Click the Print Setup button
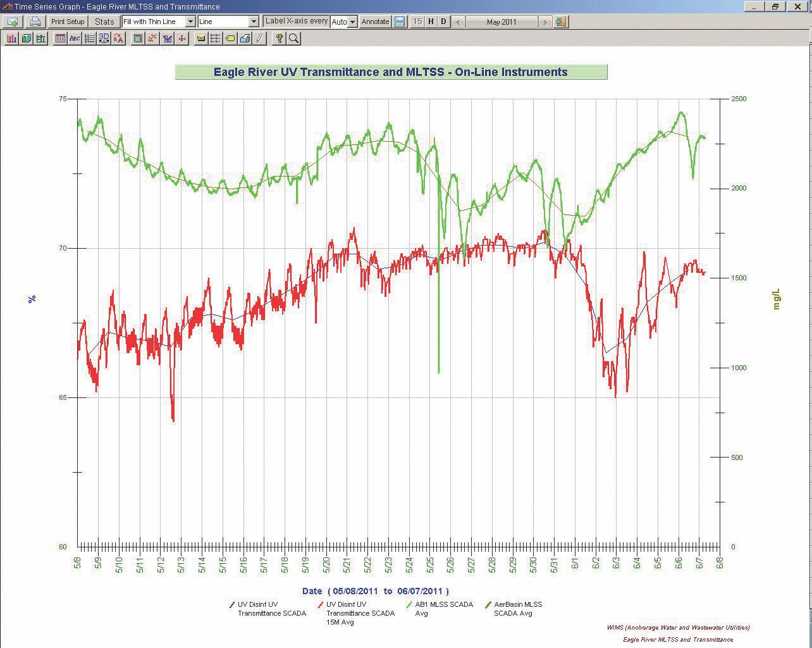Screen dimensions: 812x648 68,22
